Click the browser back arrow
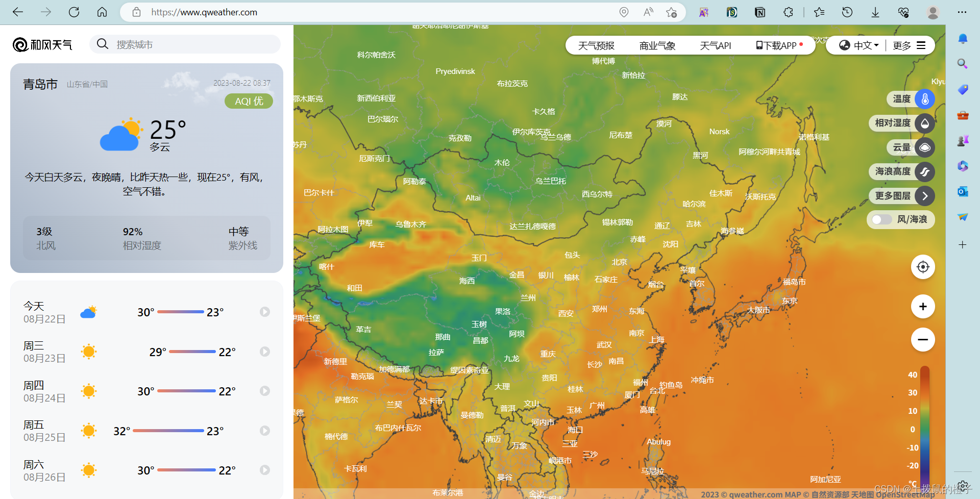This screenshot has height=499, width=980. [x=18, y=12]
